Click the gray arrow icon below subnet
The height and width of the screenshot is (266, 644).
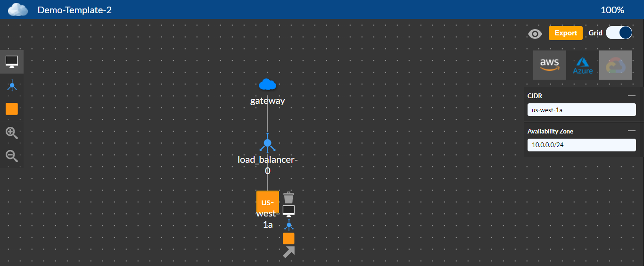(289, 252)
